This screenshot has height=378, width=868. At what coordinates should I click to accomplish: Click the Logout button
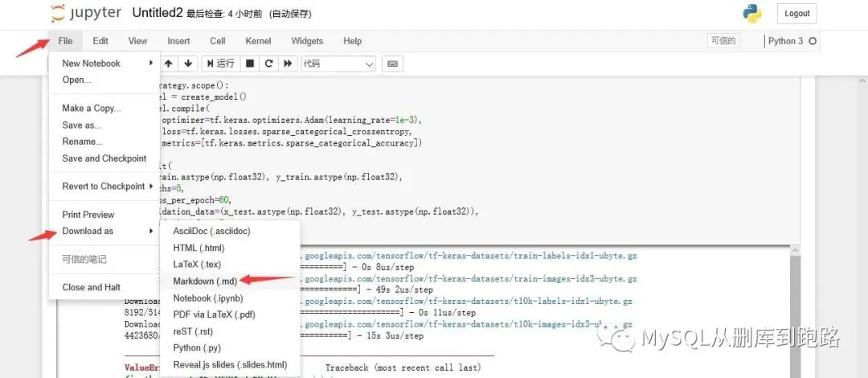pyautogui.click(x=796, y=14)
